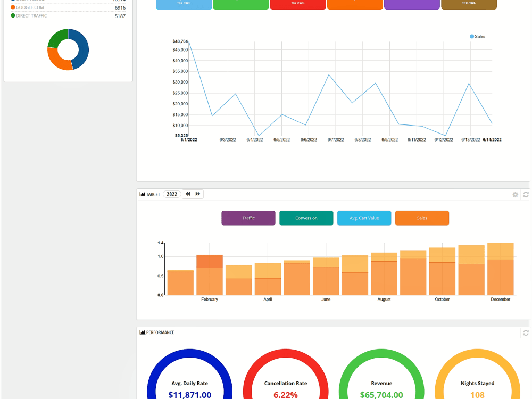The height and width of the screenshot is (399, 532).
Task: Go to next year in Target
Action: 198,194
